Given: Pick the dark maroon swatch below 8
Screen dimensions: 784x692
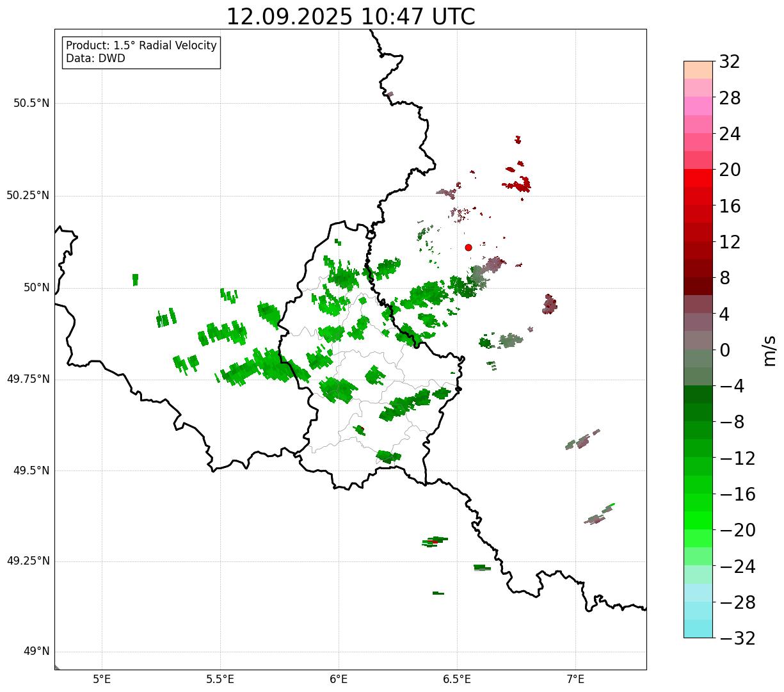Looking at the screenshot, I should tap(698, 286).
